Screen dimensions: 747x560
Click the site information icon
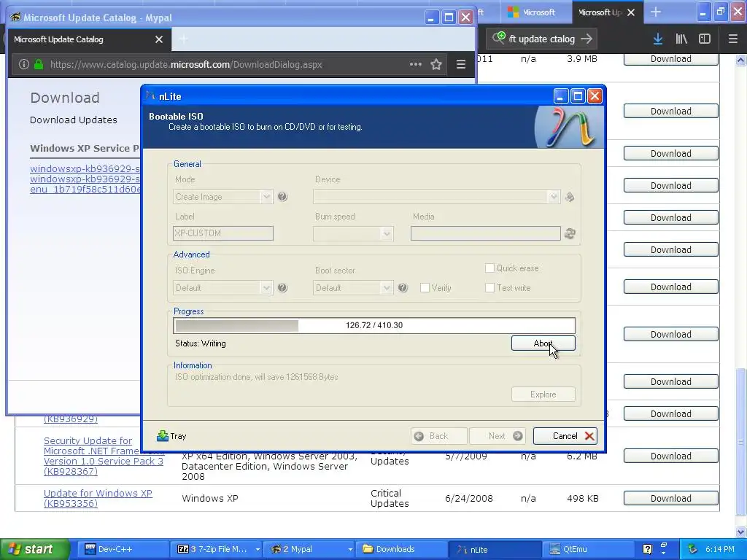24,64
